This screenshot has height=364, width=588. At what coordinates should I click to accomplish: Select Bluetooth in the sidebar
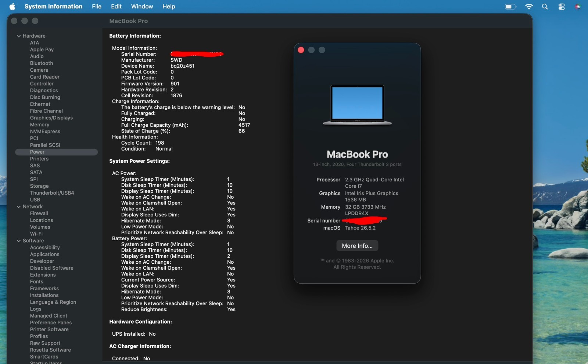[42, 63]
